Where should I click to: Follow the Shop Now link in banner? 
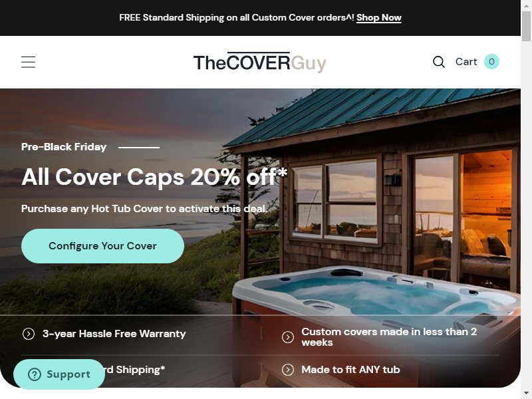[x=378, y=18]
